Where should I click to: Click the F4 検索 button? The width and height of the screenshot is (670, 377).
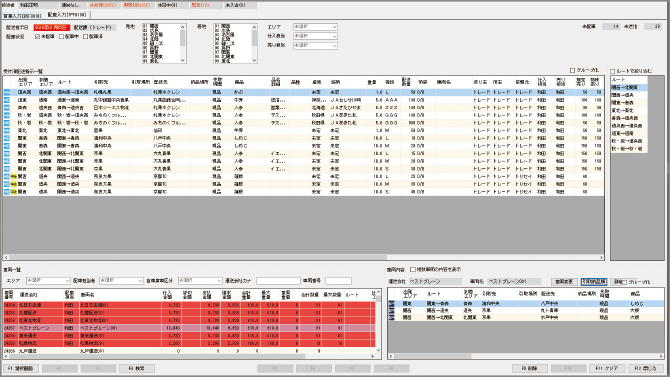pos(137,368)
